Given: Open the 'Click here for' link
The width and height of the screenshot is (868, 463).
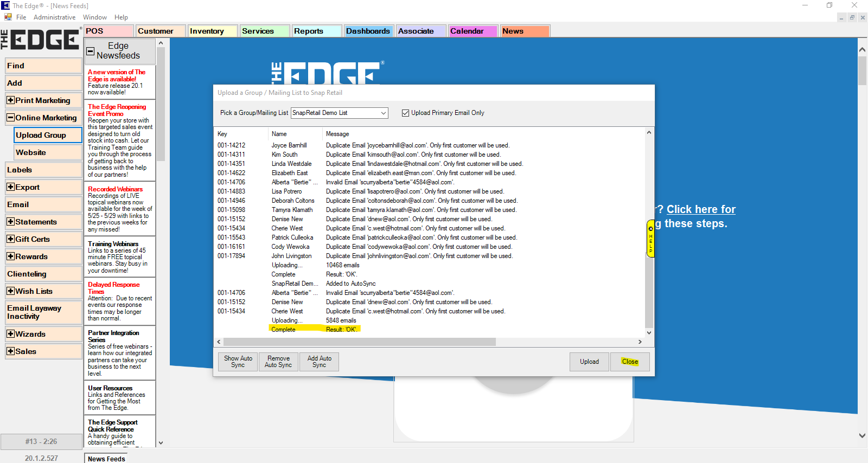Looking at the screenshot, I should coord(701,209).
